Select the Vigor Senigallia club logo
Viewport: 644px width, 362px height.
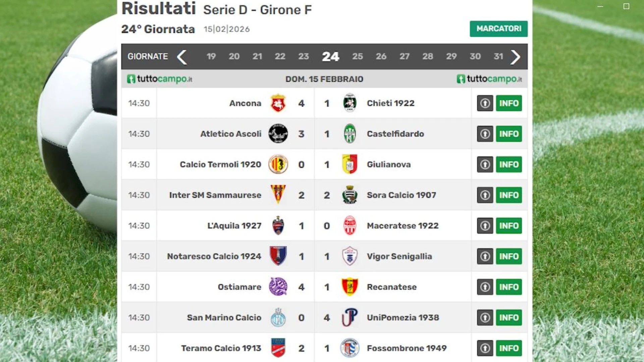point(350,256)
